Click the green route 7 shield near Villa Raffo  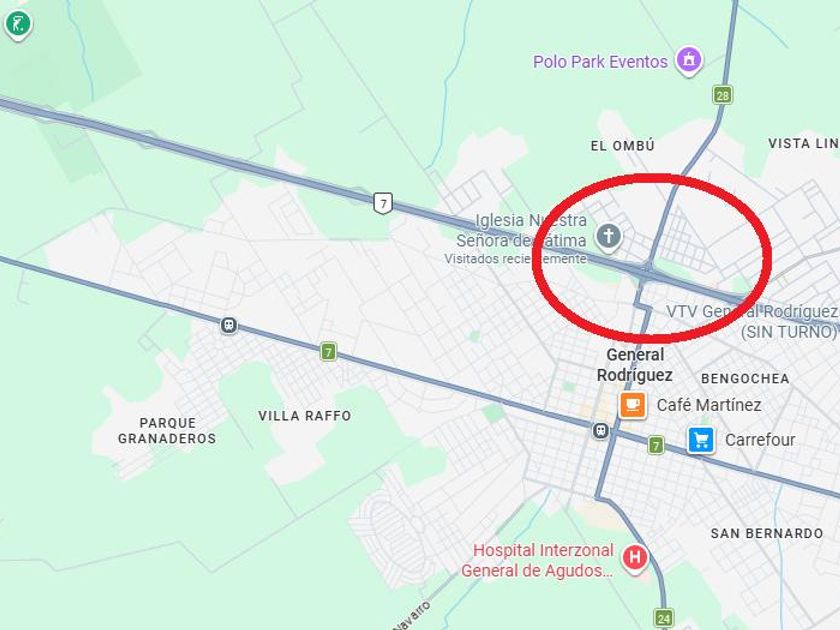[328, 352]
